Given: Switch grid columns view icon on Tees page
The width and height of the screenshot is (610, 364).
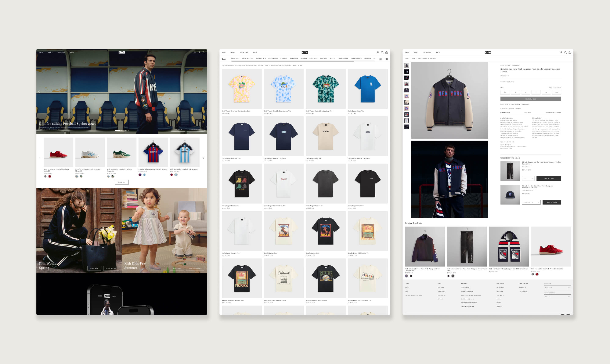Looking at the screenshot, I should pos(387,59).
